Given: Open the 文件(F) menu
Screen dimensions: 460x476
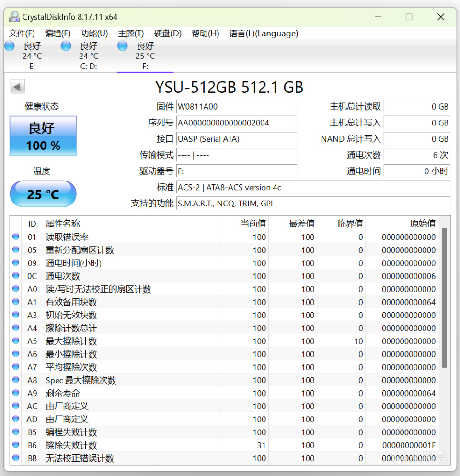Looking at the screenshot, I should [22, 34].
